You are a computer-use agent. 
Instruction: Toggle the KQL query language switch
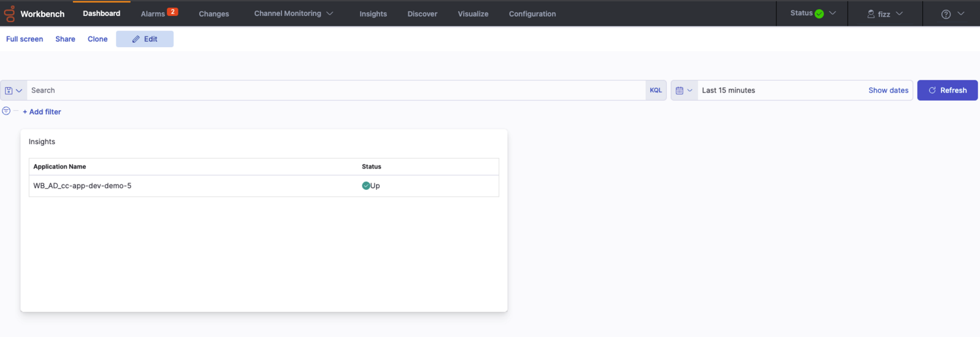coord(656,91)
